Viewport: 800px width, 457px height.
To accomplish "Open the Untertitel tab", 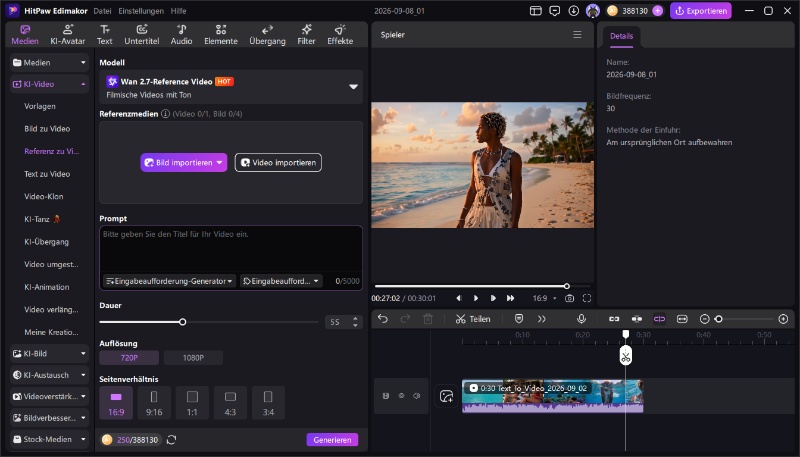I will pos(142,35).
